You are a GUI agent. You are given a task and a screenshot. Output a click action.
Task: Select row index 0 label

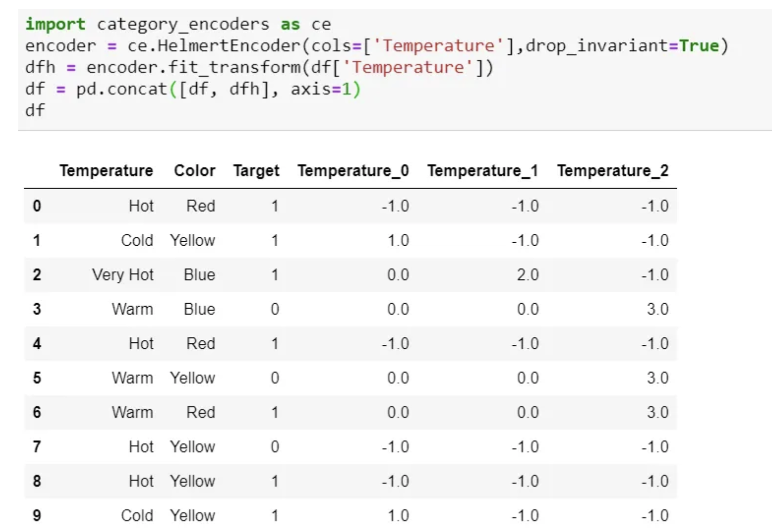37,206
